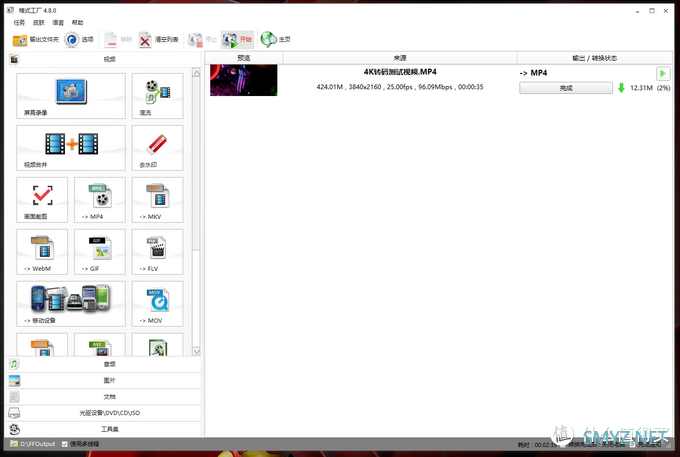Click the 12.31M (2%) output size text
The width and height of the screenshot is (680, 457).
pos(650,88)
